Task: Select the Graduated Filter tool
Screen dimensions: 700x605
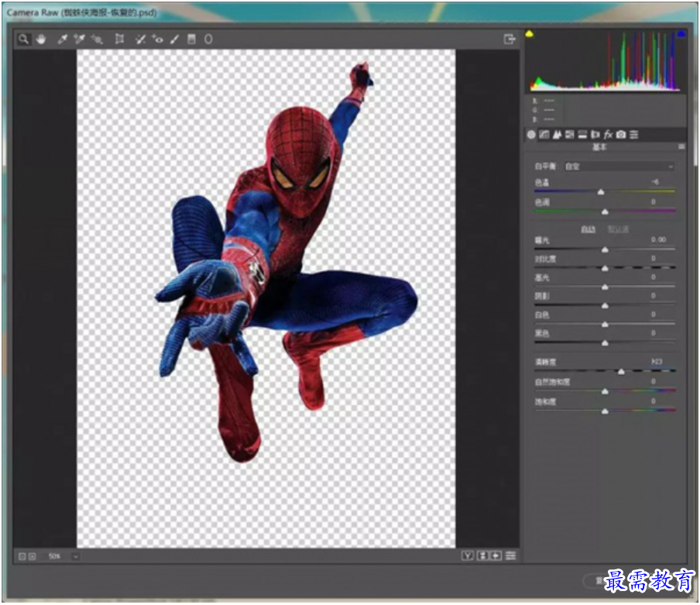Action: pos(191,40)
